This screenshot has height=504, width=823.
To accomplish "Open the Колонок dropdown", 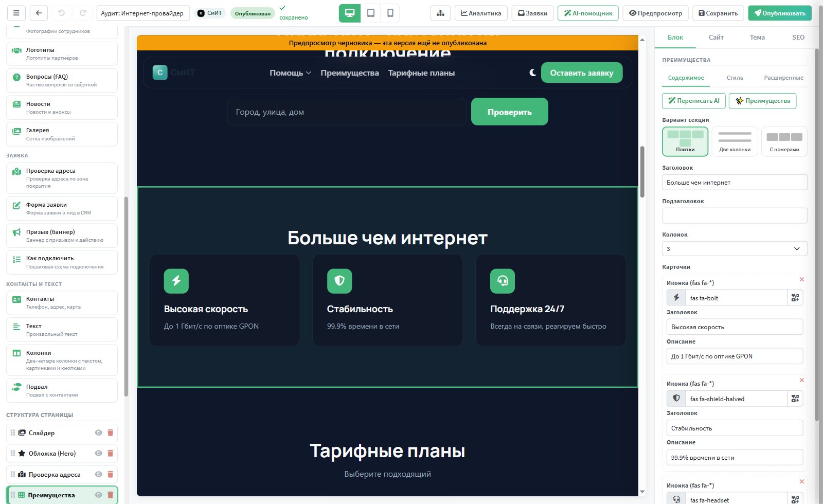I will pos(735,248).
